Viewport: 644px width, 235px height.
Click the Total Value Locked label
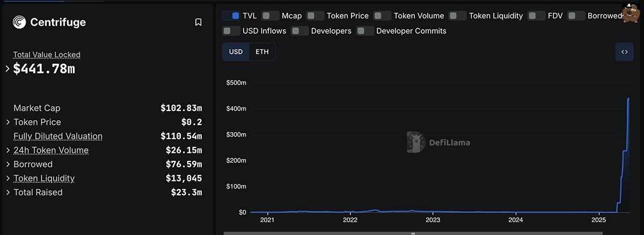click(x=47, y=55)
